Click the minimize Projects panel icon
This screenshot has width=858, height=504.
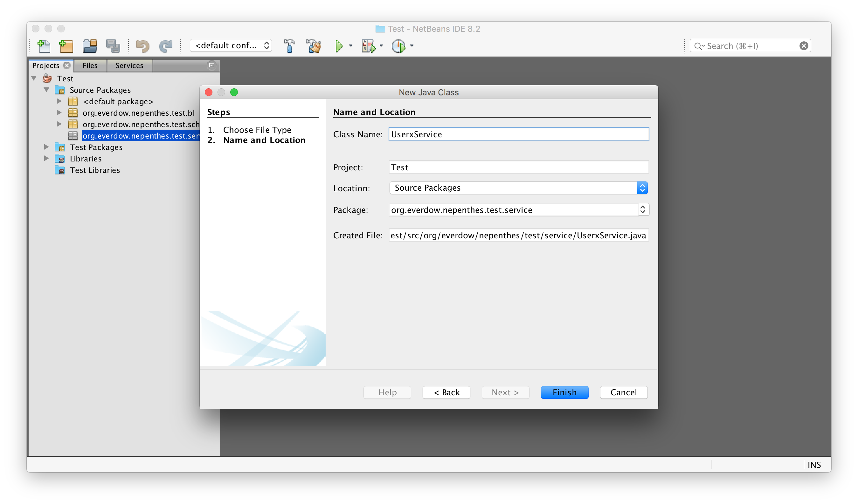click(x=212, y=65)
